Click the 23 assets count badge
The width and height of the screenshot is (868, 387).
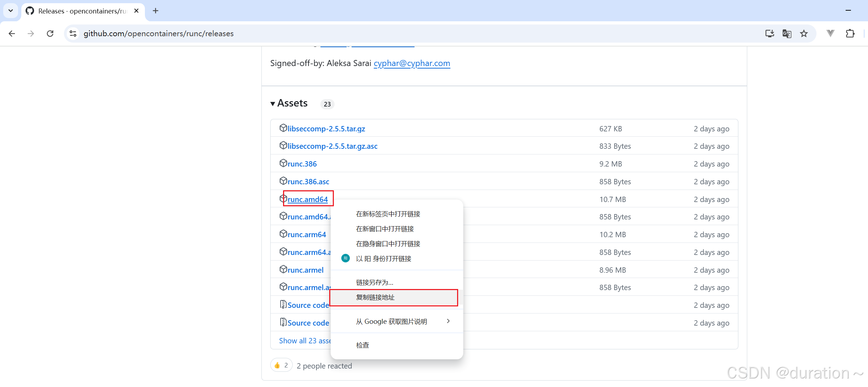[x=327, y=104]
